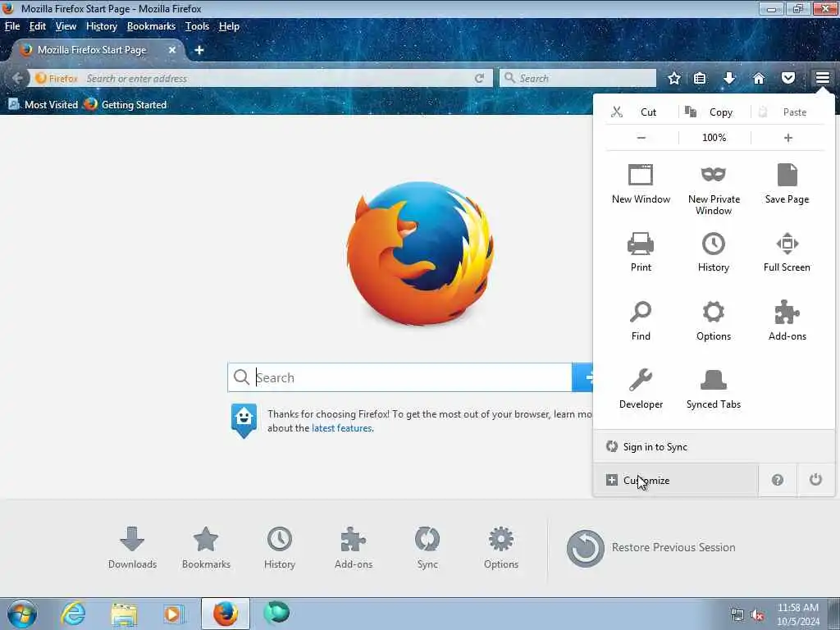The width and height of the screenshot is (840, 630).
Task: Open Sync from start page bottom
Action: coord(427,547)
